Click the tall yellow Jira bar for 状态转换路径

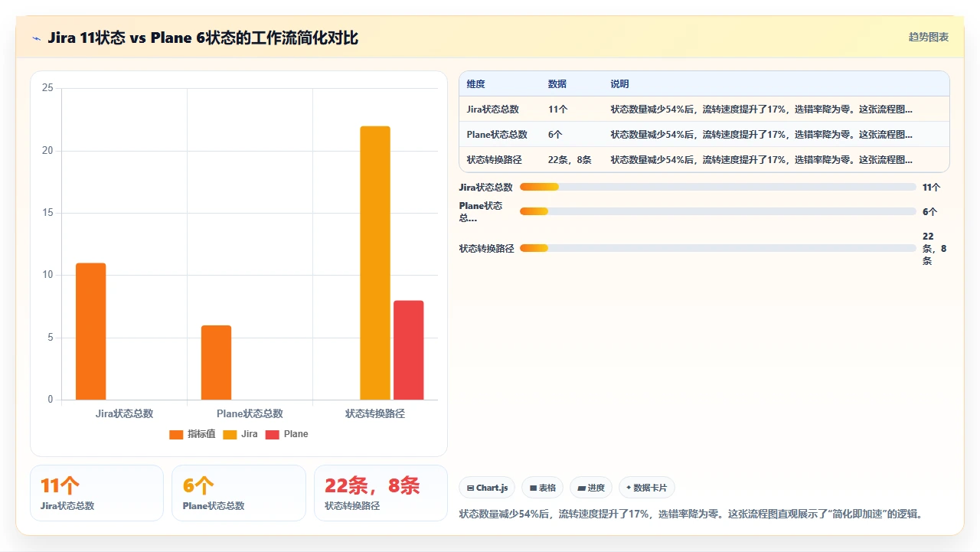(375, 263)
